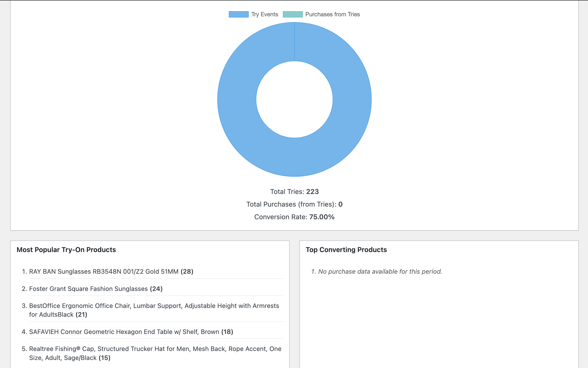Select the Realtree Fishing Cap entry
588x368 pixels.
pos(155,349)
